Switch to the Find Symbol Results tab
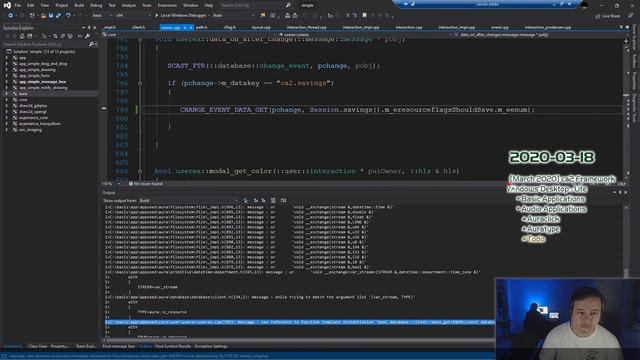Viewport: 640px width, 360px height. 173,347
